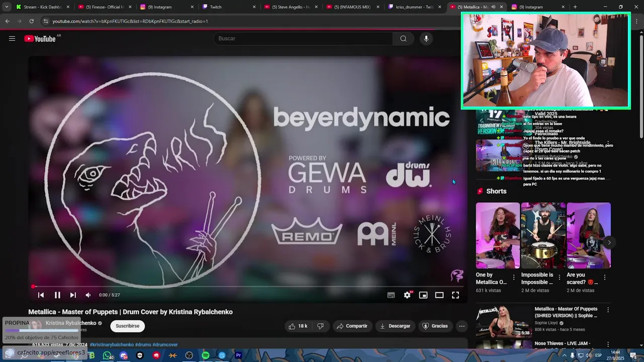
Task: Open the YouTube hamburger guide menu
Action: click(12, 39)
